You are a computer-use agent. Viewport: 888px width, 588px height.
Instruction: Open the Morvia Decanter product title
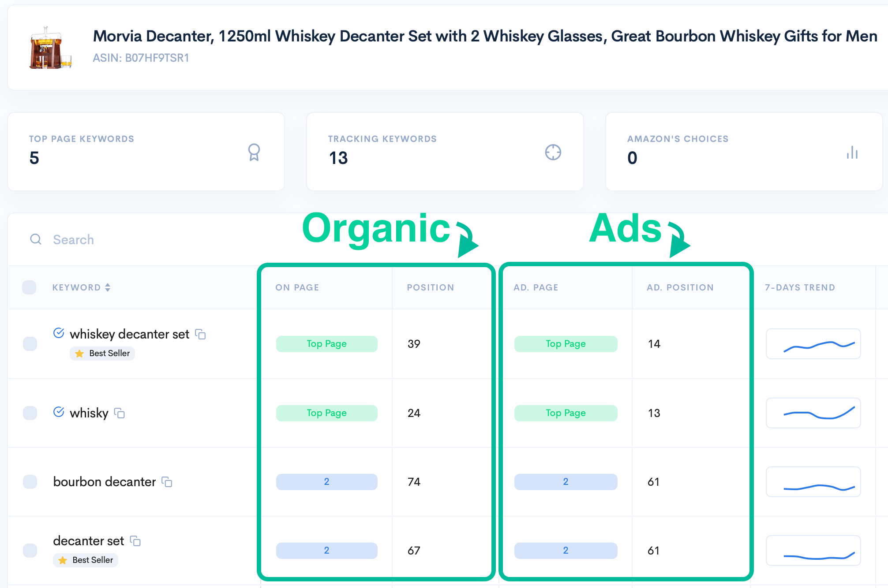point(485,36)
